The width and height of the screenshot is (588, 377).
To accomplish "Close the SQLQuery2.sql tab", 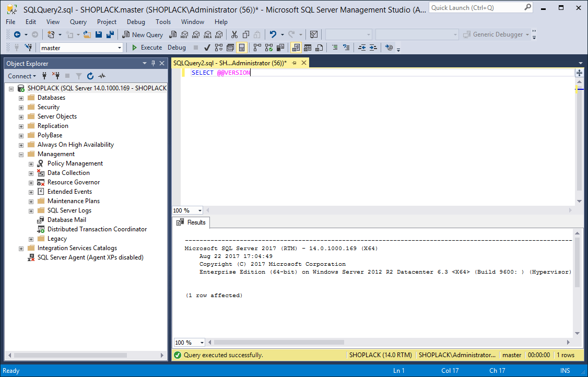I will point(304,63).
